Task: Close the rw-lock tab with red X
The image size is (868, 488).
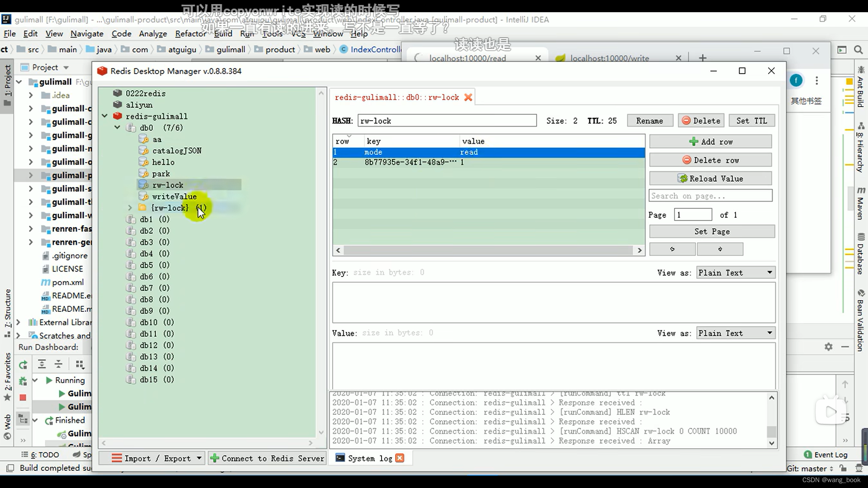Action: point(468,97)
